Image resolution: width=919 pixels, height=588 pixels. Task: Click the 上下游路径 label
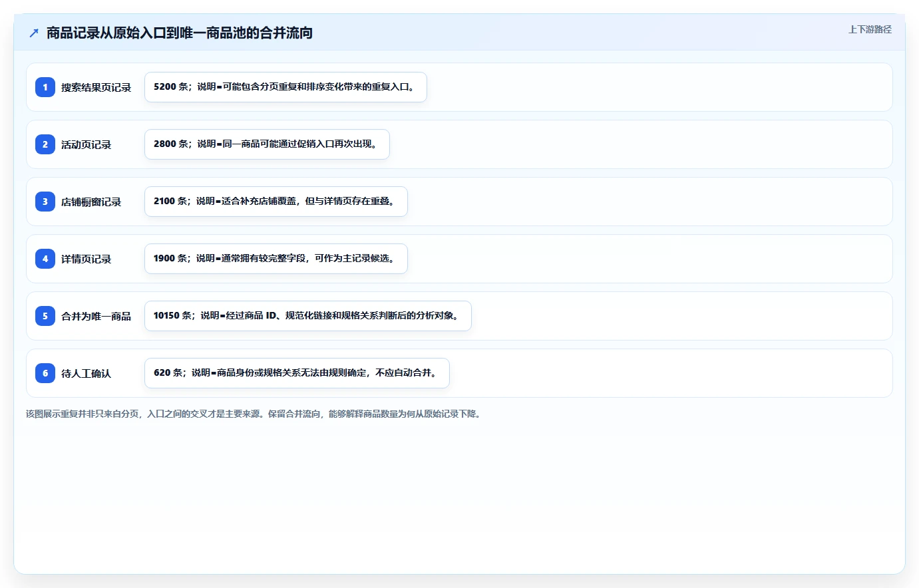pos(870,29)
